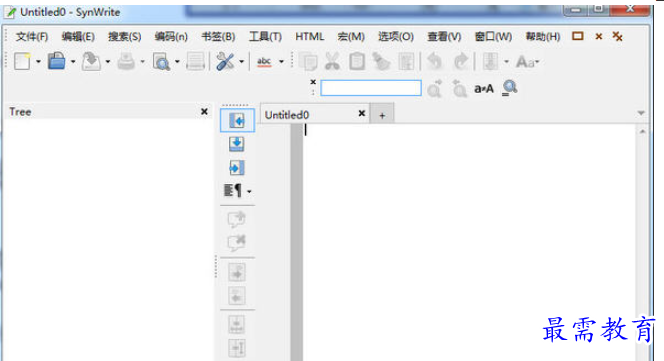Viewport: 664px width, 361px height.
Task: Click the Paste clipboard icon
Action: [357, 62]
